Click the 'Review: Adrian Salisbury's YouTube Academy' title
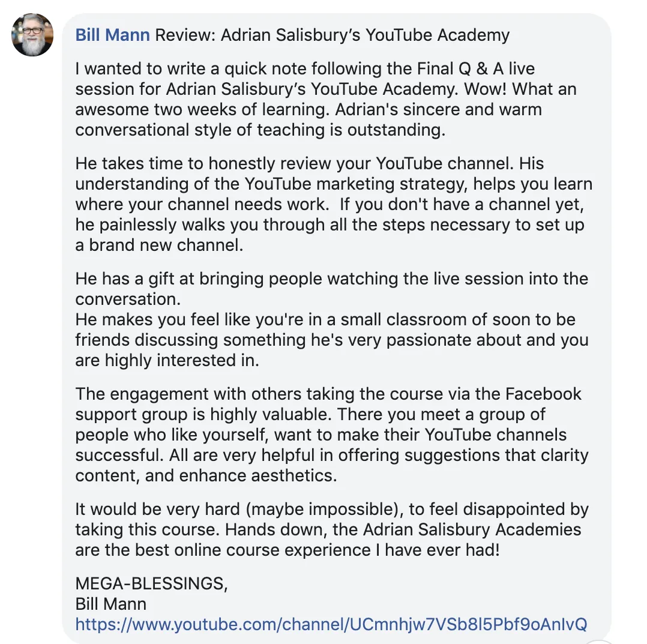Screen dimensions: 647x644 [x=332, y=35]
